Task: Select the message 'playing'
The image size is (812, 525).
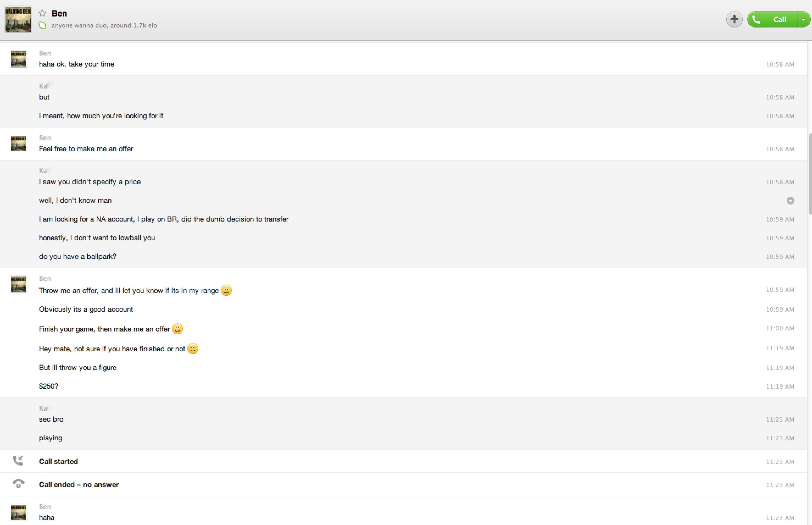Action: (51, 438)
